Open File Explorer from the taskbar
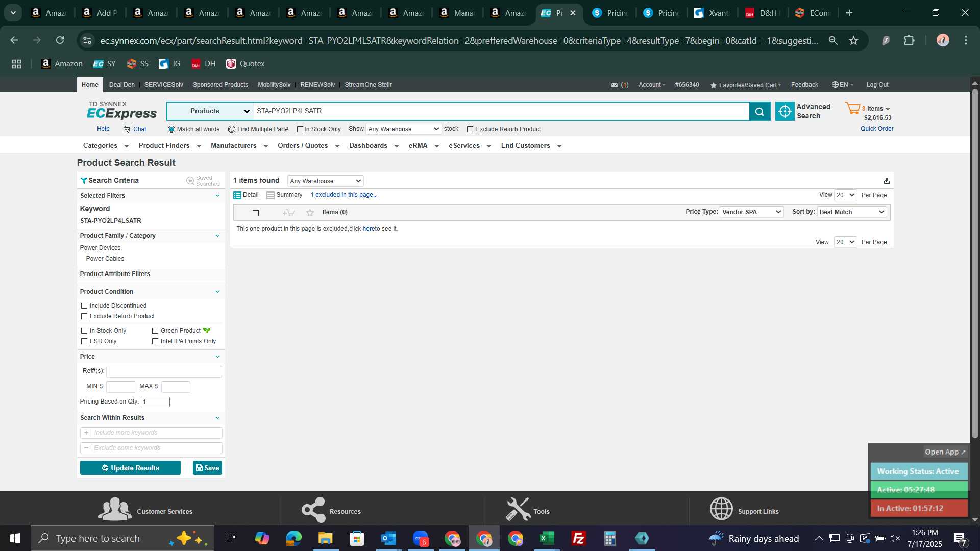 (325, 538)
